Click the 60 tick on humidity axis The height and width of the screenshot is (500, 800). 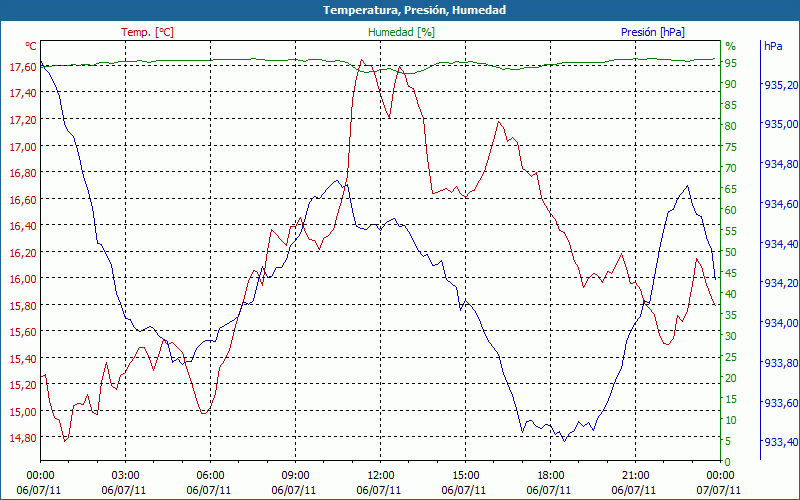pos(731,210)
